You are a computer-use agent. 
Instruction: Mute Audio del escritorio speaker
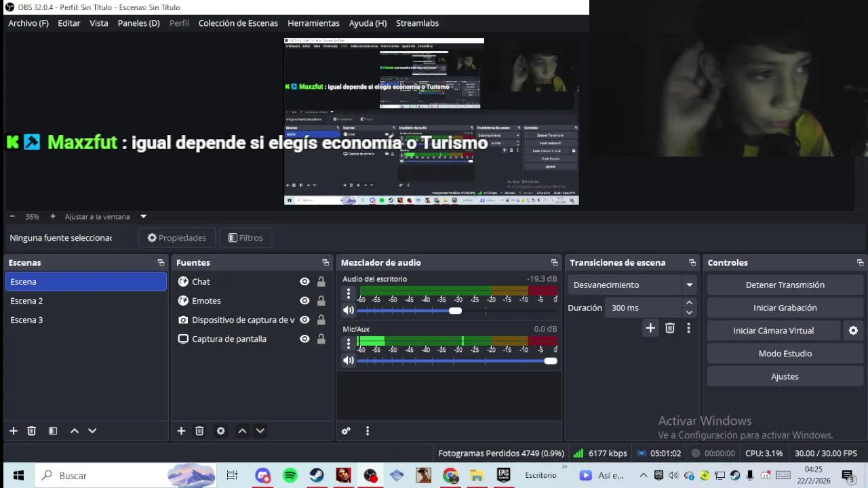point(349,310)
